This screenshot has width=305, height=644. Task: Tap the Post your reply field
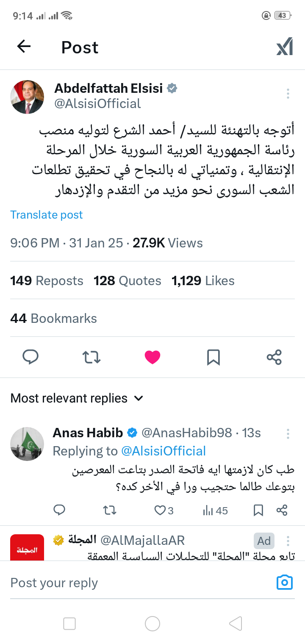coord(127,583)
